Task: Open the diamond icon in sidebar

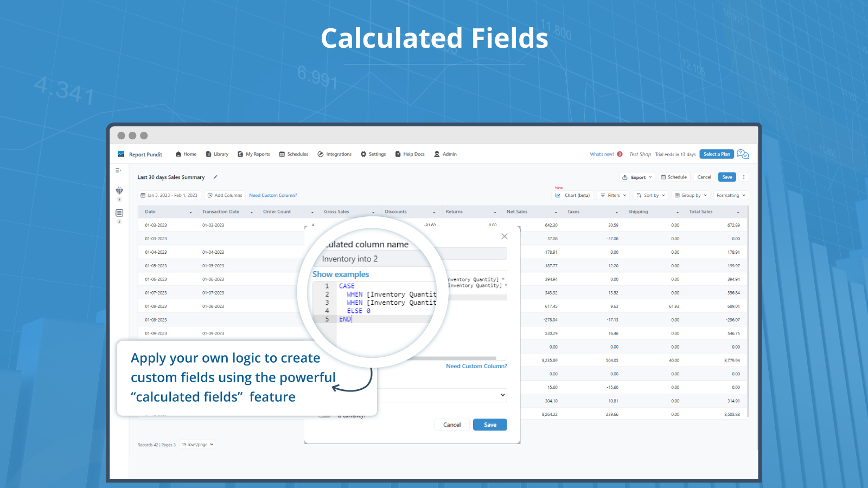Action: (119, 191)
